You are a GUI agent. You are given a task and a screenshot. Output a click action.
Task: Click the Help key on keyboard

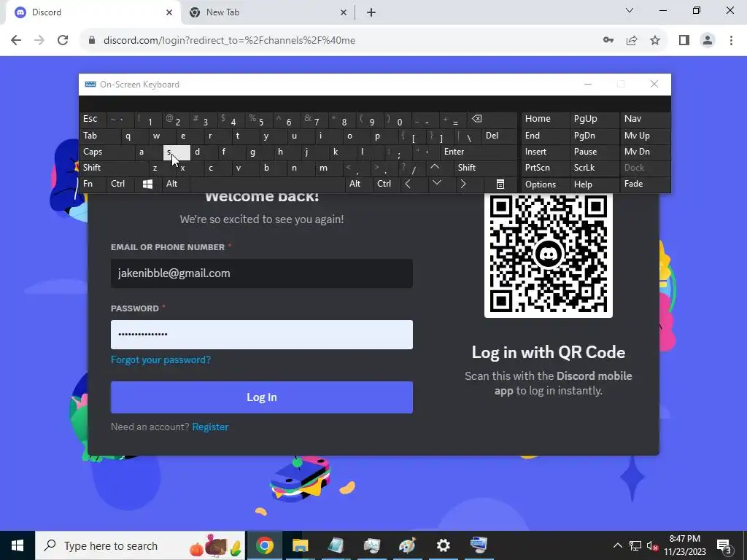tap(594, 184)
